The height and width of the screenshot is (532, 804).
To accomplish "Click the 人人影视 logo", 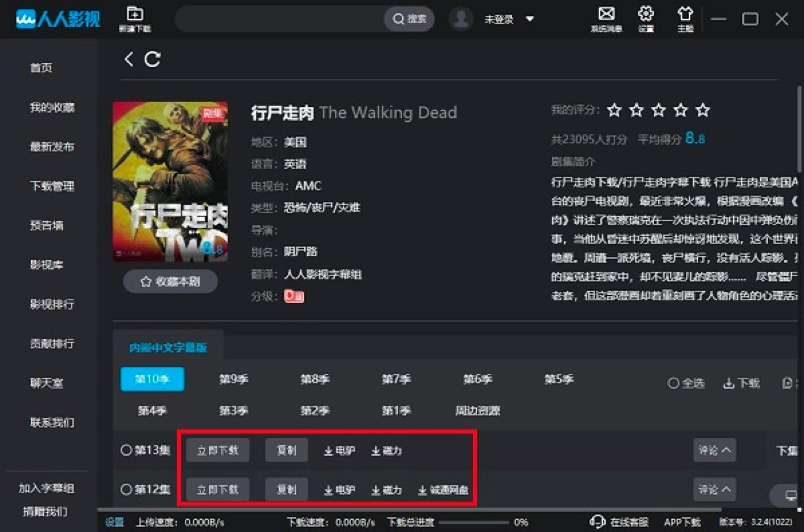I will [x=58, y=19].
